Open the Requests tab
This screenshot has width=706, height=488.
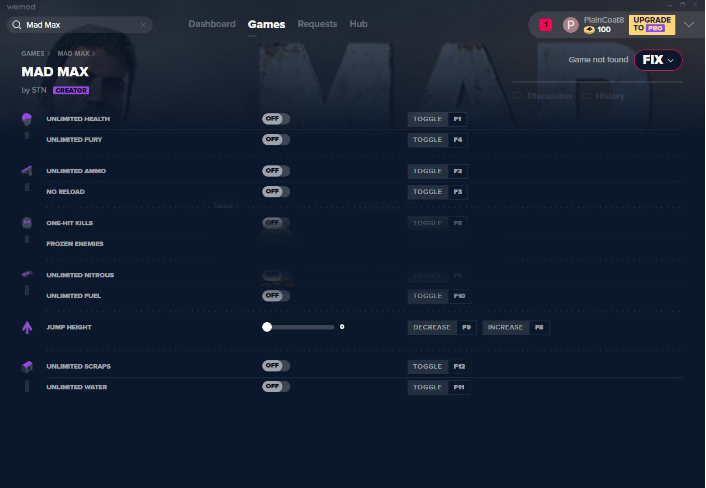click(x=317, y=24)
